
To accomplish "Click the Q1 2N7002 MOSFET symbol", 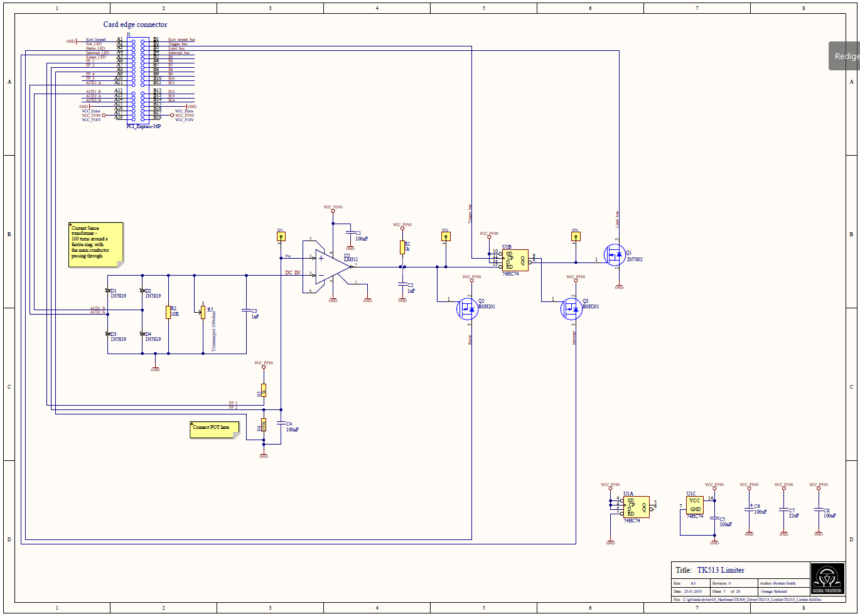I will point(615,255).
